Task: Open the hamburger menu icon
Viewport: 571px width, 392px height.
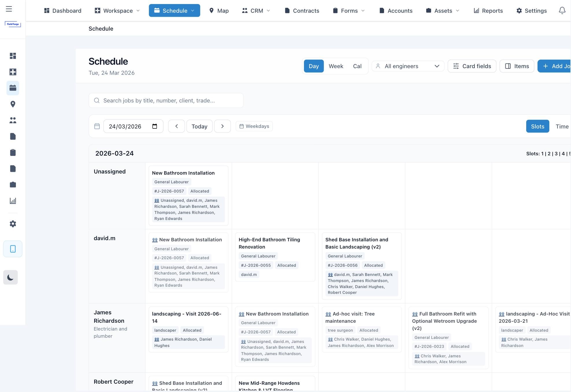Action: click(x=9, y=9)
